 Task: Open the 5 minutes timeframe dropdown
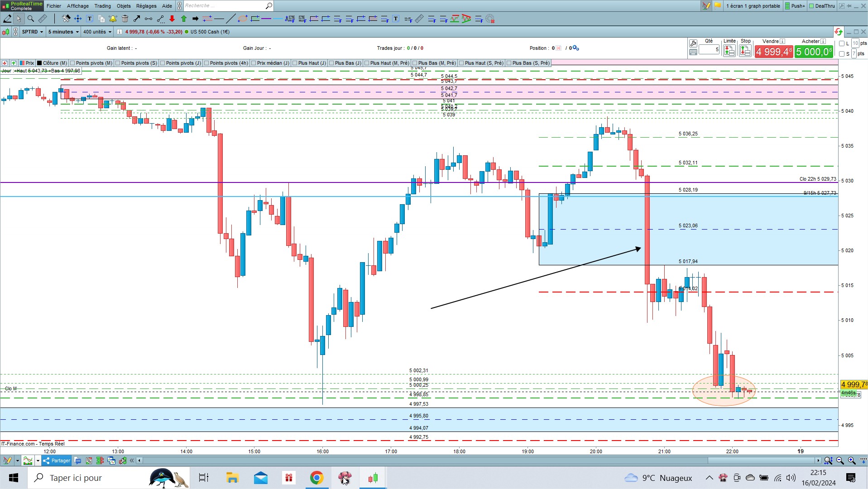[x=63, y=32]
